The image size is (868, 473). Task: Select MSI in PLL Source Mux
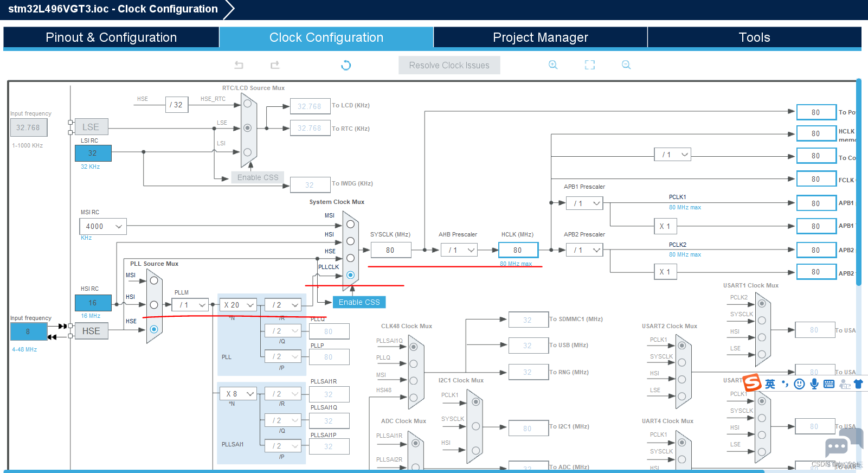pyautogui.click(x=154, y=280)
